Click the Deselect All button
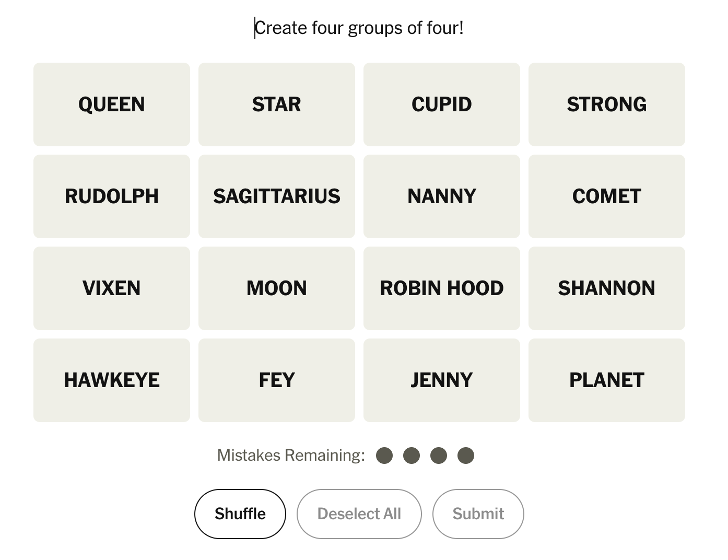Viewport: 728px width, 560px height. click(x=359, y=514)
